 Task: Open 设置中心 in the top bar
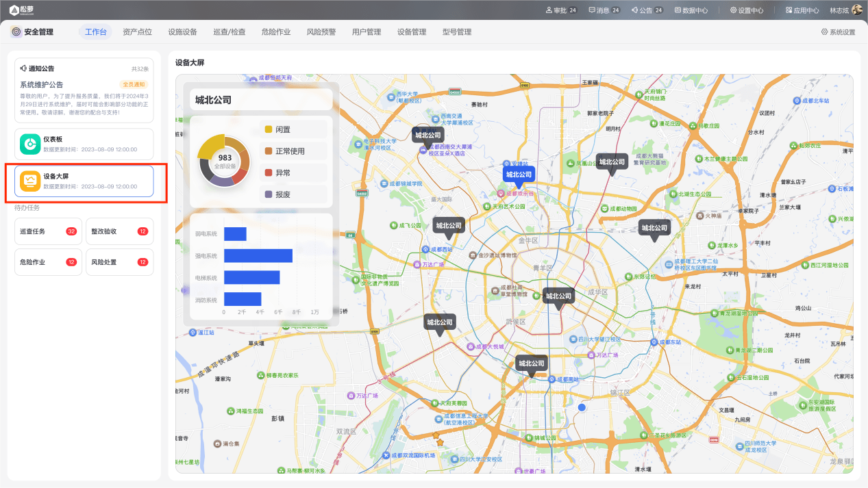click(x=747, y=10)
